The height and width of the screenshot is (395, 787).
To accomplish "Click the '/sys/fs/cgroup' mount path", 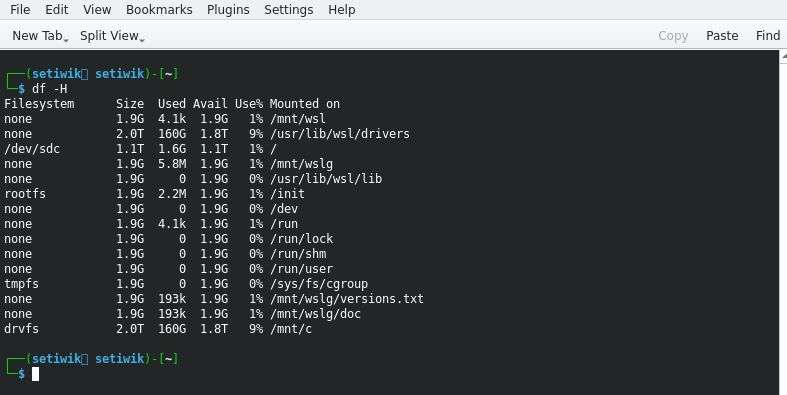I will [319, 284].
